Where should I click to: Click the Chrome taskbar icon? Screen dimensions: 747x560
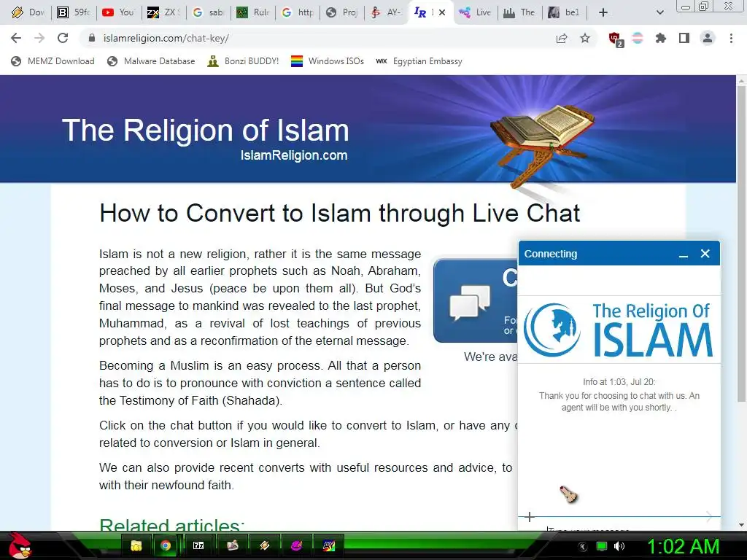166,545
